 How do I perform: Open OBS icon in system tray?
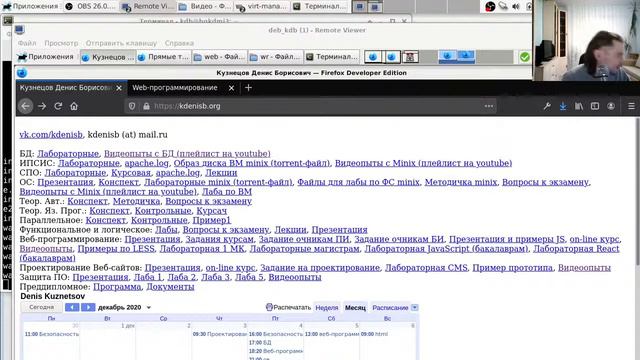(490, 7)
